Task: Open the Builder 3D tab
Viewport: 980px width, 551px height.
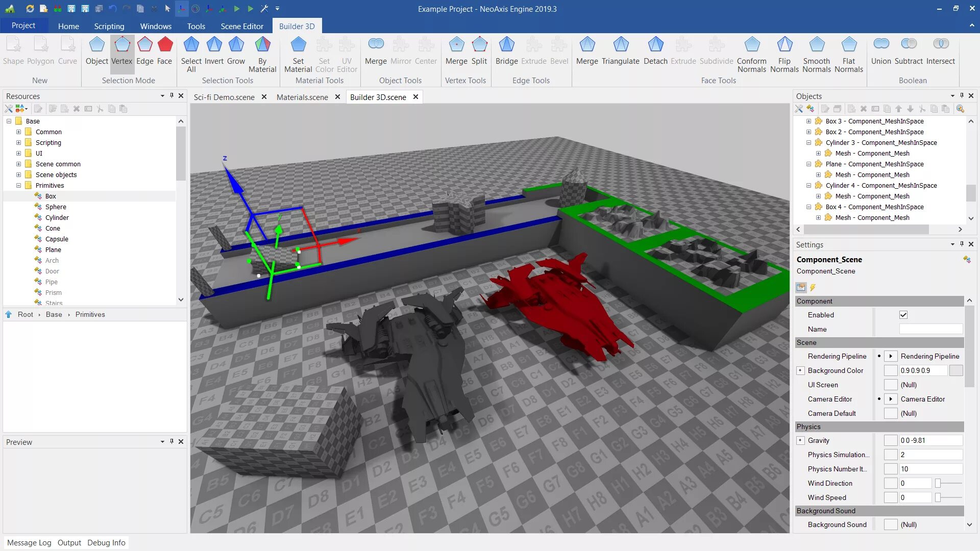Action: pos(296,26)
